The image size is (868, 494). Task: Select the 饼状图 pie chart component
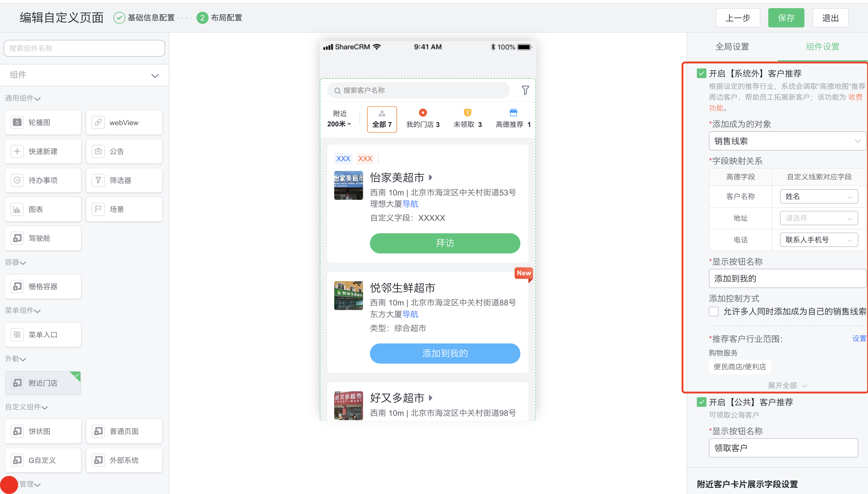43,431
